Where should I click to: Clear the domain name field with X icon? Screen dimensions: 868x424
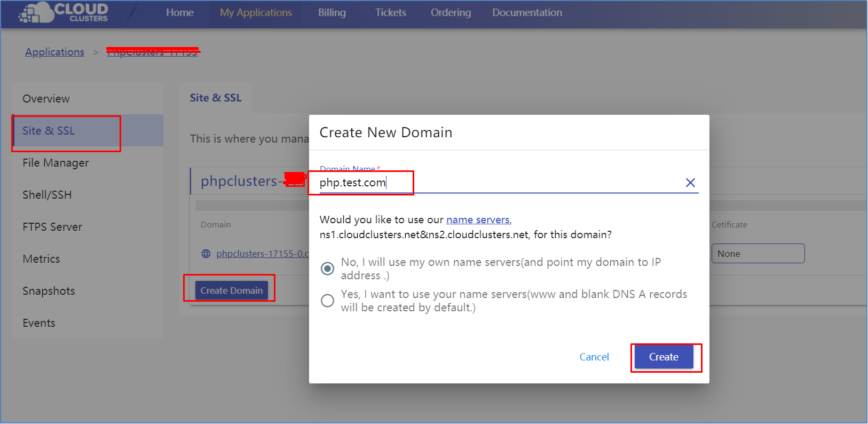(690, 183)
